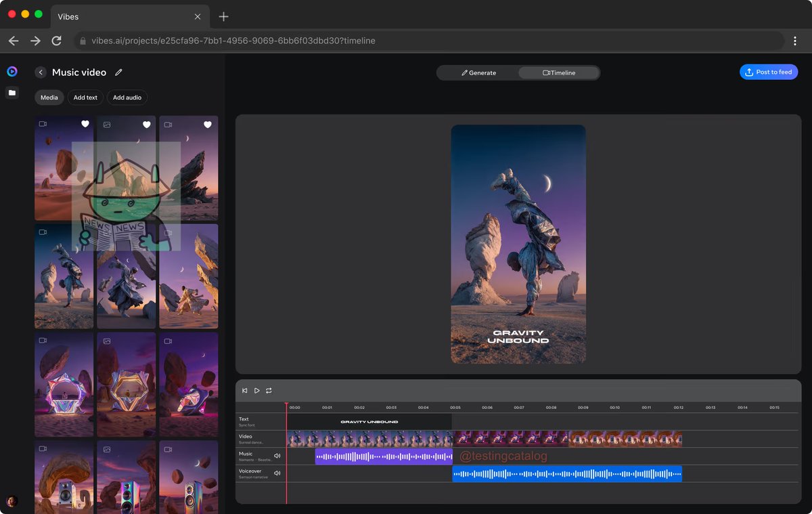
Task: Switch to the Generate tab
Action: tap(481, 72)
